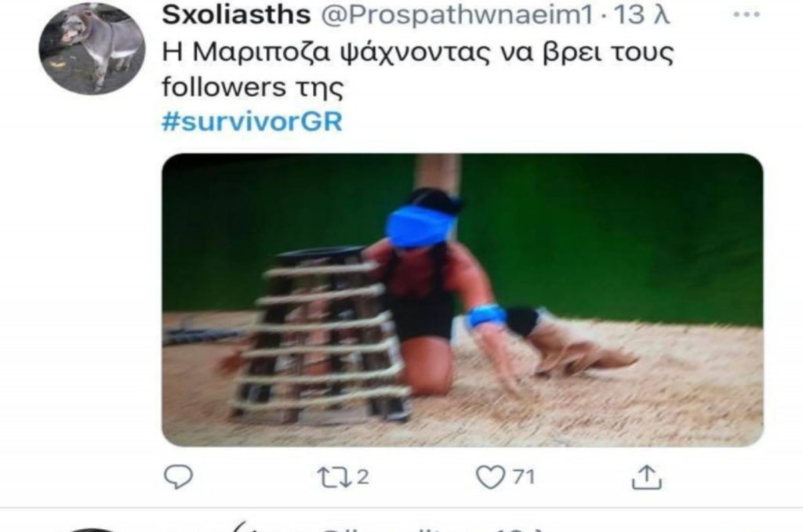This screenshot has width=803, height=532.
Task: Open the 13 λ tweet timestamp
Action: pyautogui.click(x=641, y=14)
